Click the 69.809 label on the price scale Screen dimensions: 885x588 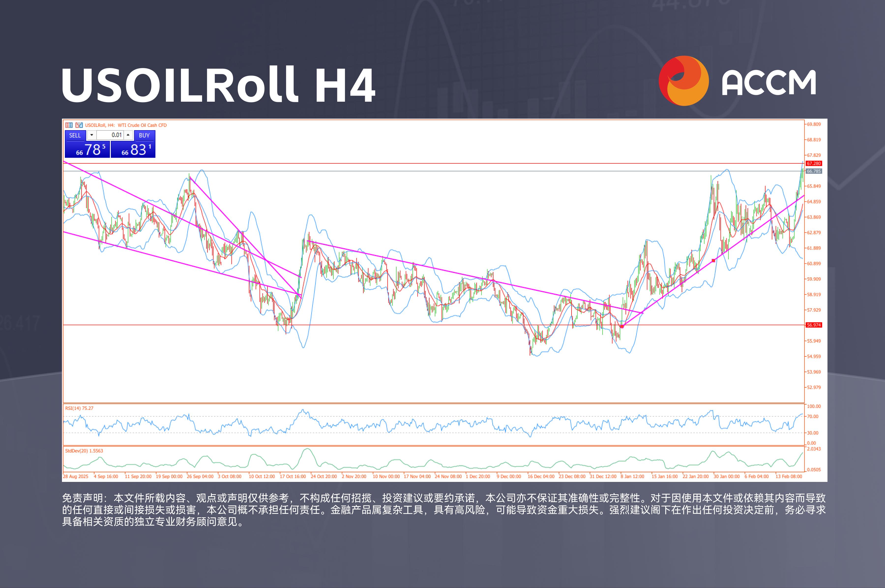tap(814, 124)
